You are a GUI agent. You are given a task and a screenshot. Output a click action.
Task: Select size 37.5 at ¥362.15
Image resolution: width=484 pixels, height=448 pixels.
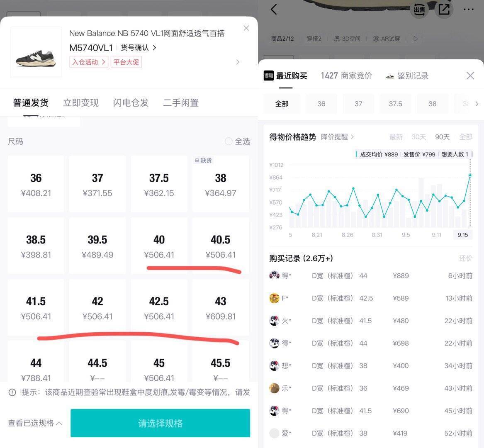[x=159, y=184]
